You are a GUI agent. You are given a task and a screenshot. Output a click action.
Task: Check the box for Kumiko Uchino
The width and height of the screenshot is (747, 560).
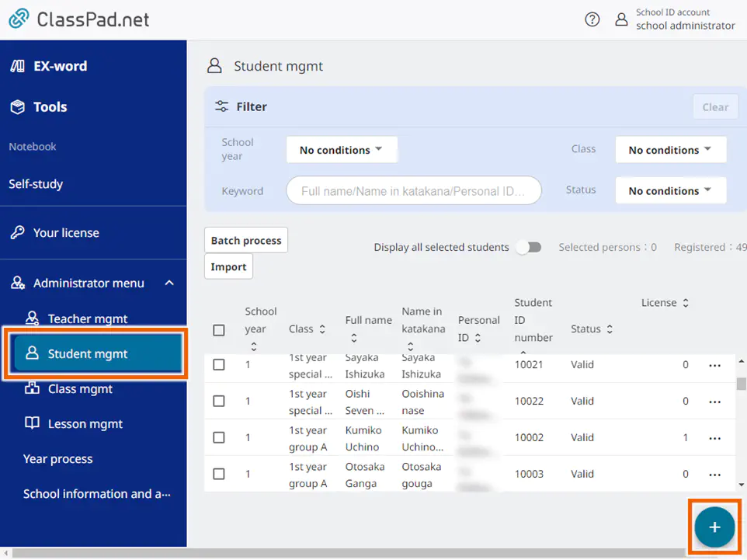tap(219, 437)
